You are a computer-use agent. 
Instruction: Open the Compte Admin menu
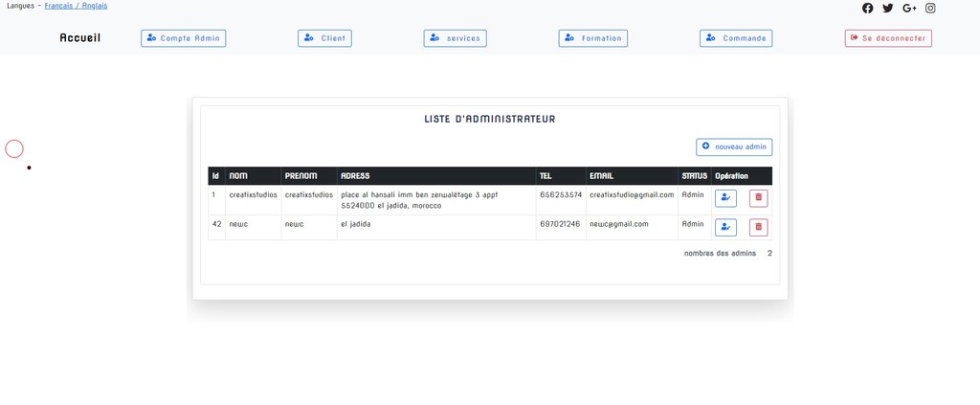coord(183,38)
